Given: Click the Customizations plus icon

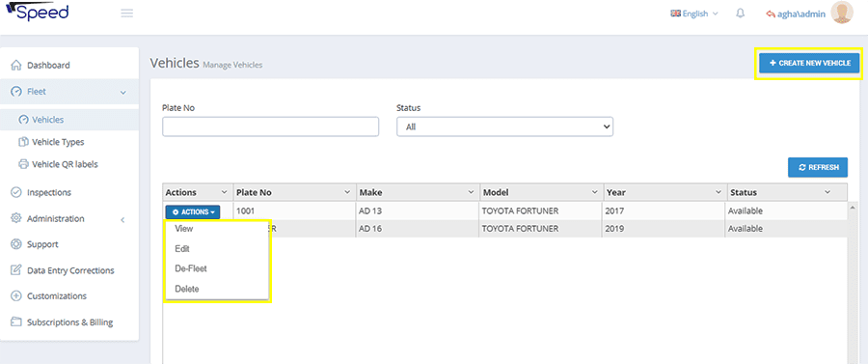Looking at the screenshot, I should coord(16,295).
